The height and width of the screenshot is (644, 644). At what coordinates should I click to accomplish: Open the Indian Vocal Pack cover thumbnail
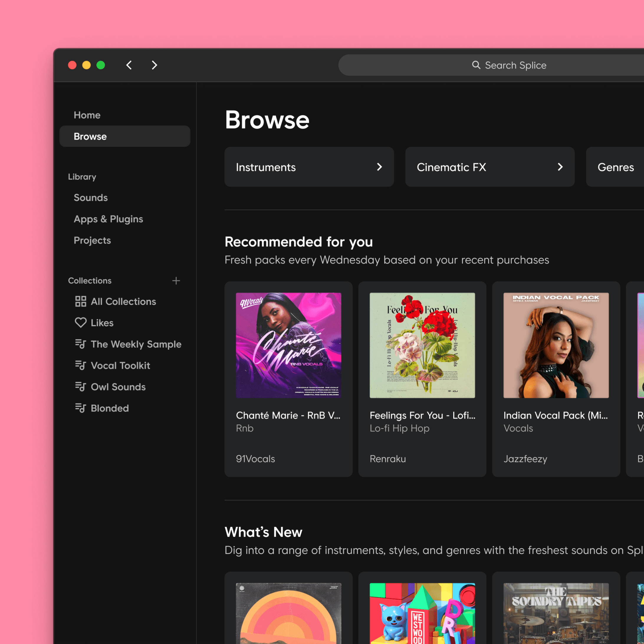[556, 345]
